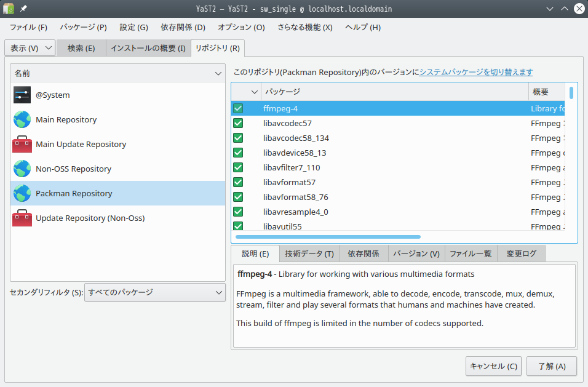Switch to the 技術データ (T) tab
588x387 pixels.
(x=309, y=254)
